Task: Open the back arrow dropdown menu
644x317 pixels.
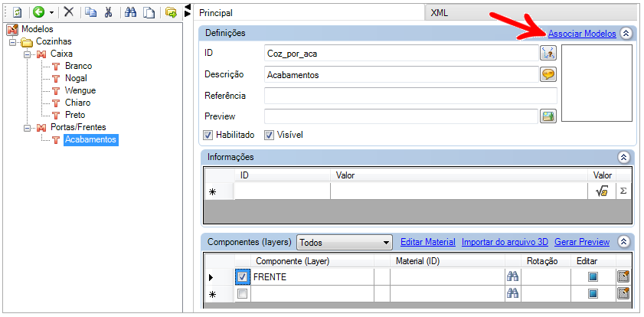Action: [52, 13]
